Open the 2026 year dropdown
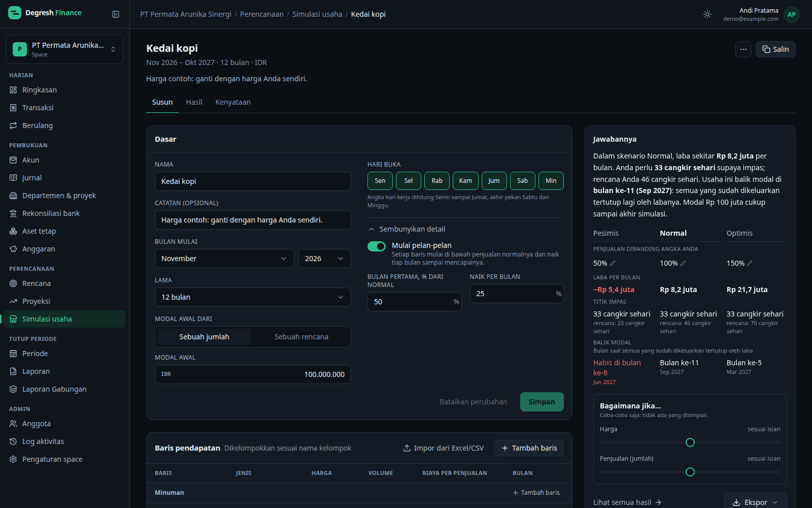812x508 pixels. (325, 259)
